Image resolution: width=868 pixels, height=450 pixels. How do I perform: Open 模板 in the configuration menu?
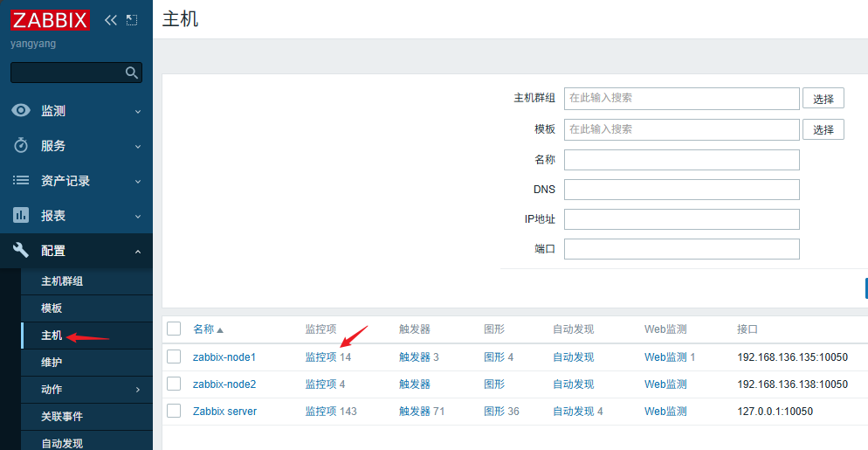(x=52, y=308)
